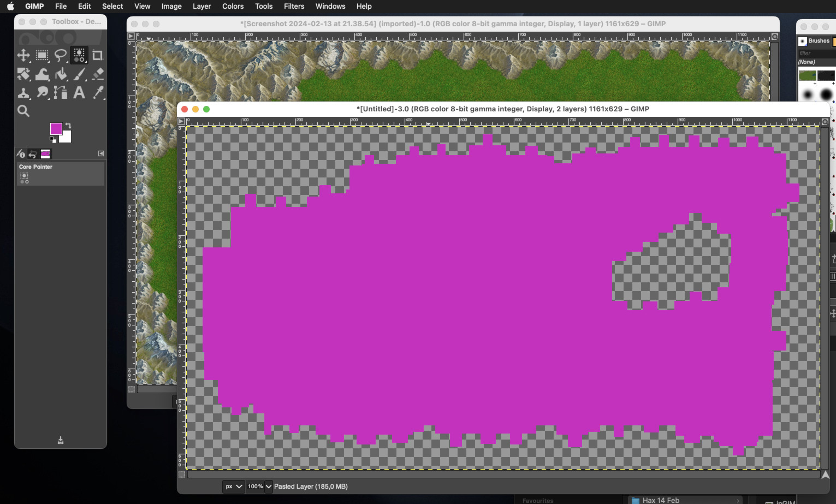Reset colors to default black and white

coord(53,140)
